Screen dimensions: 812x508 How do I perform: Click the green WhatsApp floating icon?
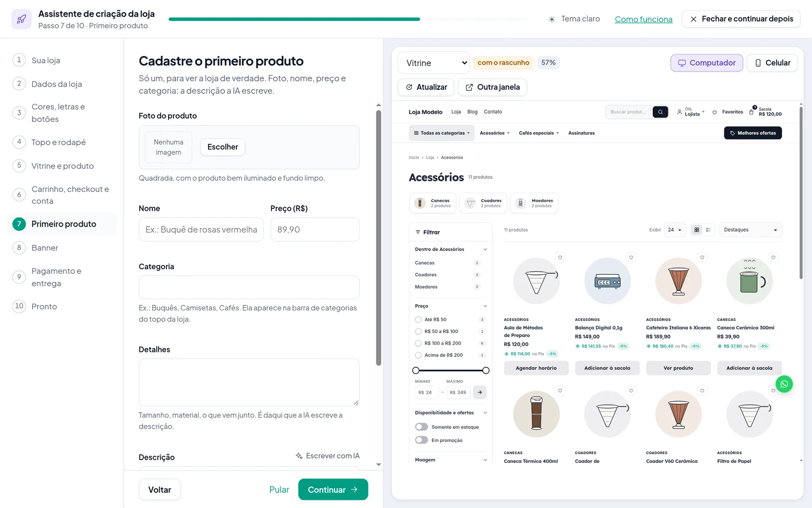pos(784,384)
